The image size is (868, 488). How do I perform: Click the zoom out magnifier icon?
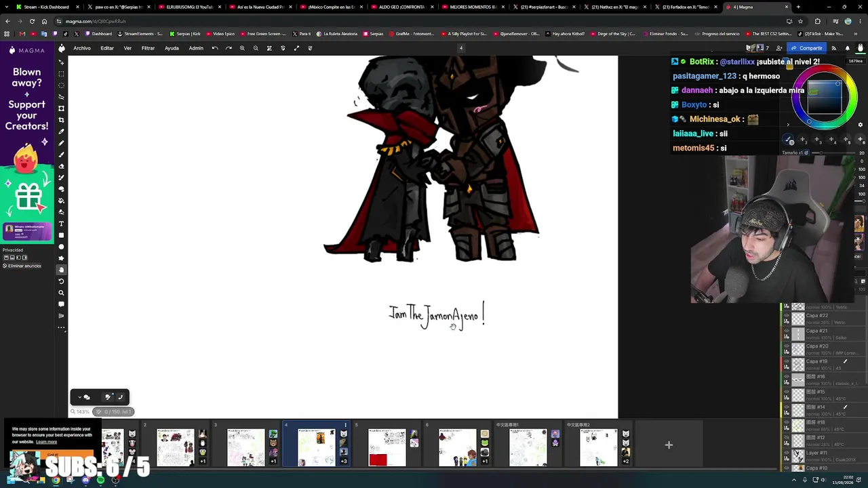pyautogui.click(x=256, y=48)
